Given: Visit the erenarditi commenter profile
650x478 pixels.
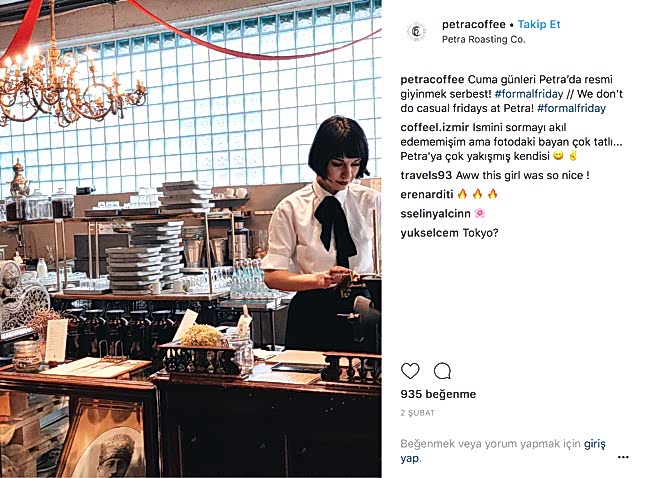Looking at the screenshot, I should pos(427,194).
